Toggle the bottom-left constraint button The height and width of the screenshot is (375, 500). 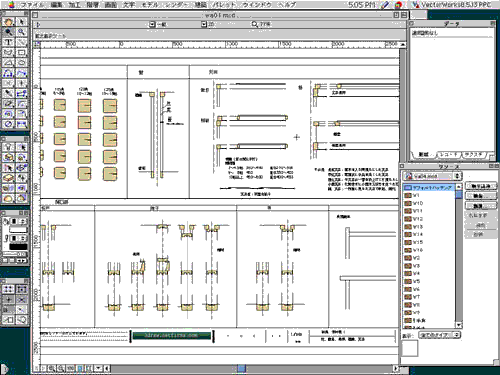coord(8,320)
